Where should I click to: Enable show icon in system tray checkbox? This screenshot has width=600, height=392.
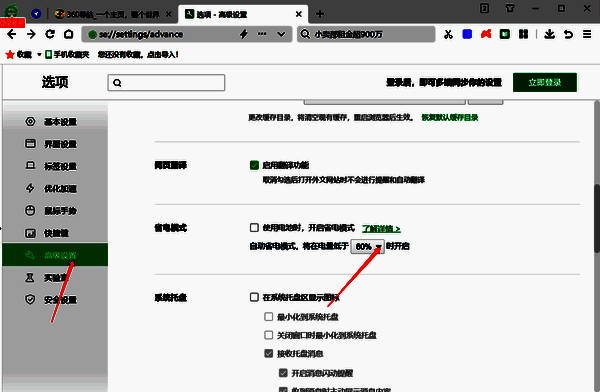pos(254,297)
